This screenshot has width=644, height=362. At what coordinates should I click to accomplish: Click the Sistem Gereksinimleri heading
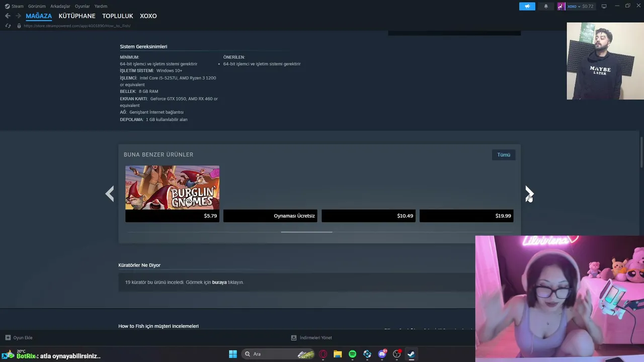pyautogui.click(x=143, y=47)
